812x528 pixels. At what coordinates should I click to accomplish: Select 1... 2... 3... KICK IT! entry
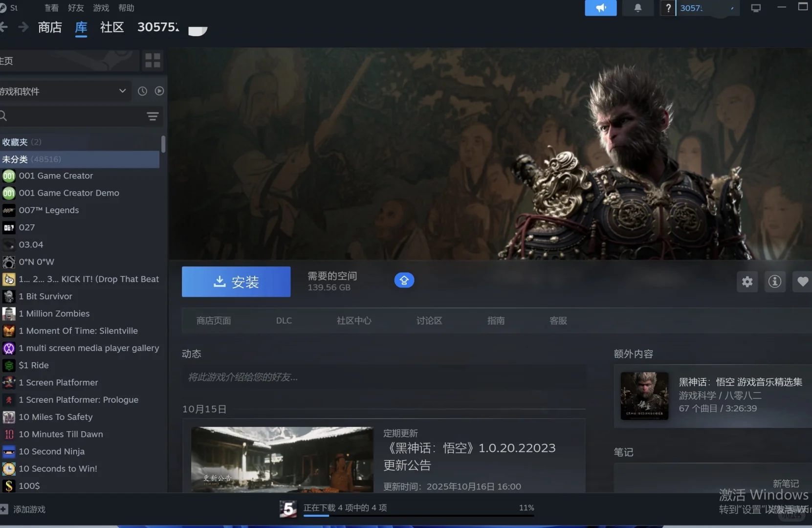coord(81,279)
